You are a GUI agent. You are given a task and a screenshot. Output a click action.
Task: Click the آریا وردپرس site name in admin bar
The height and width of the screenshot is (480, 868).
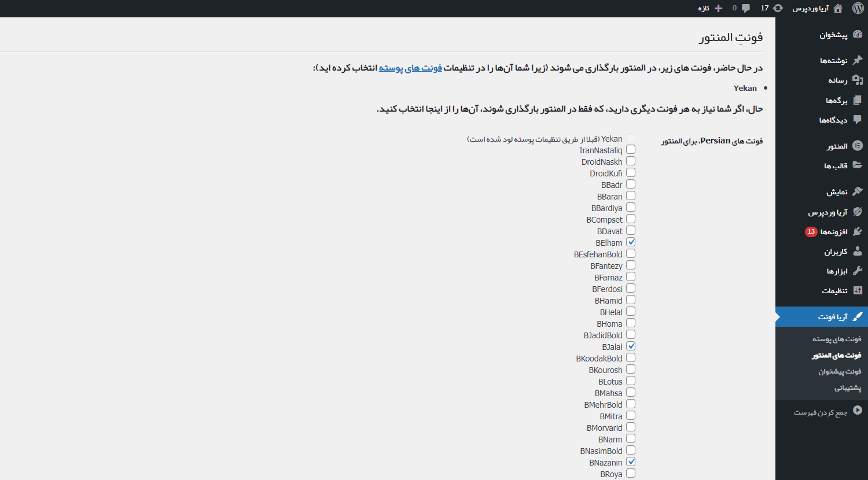click(x=811, y=8)
